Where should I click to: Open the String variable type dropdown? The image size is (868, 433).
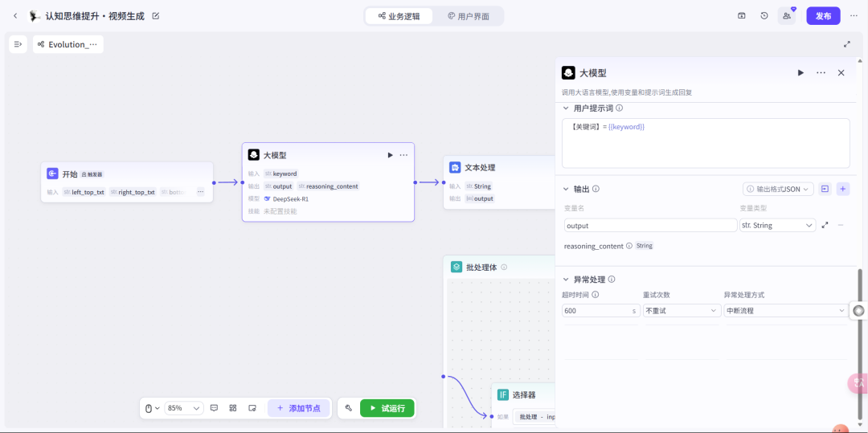coord(778,225)
